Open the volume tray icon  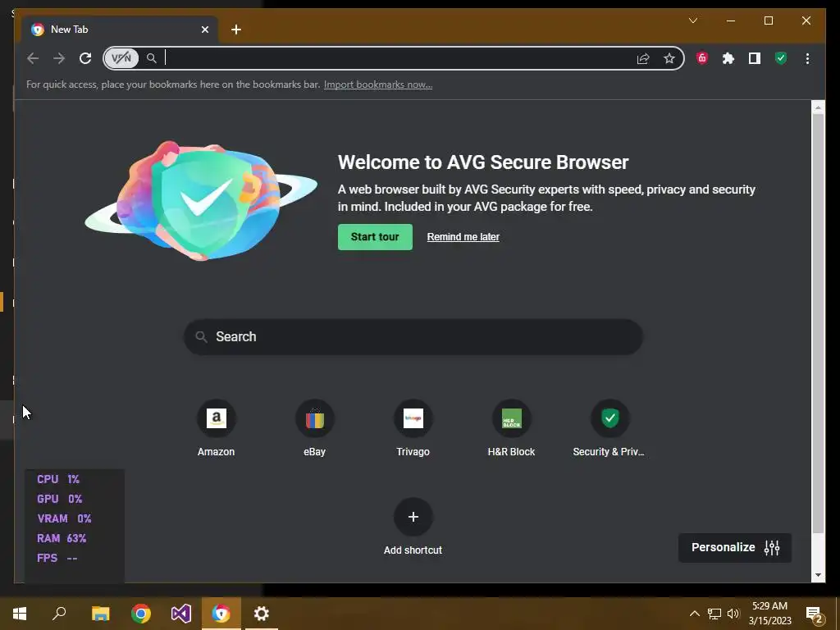point(733,614)
